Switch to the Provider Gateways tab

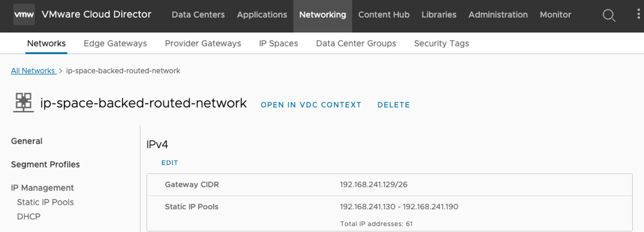click(x=203, y=43)
